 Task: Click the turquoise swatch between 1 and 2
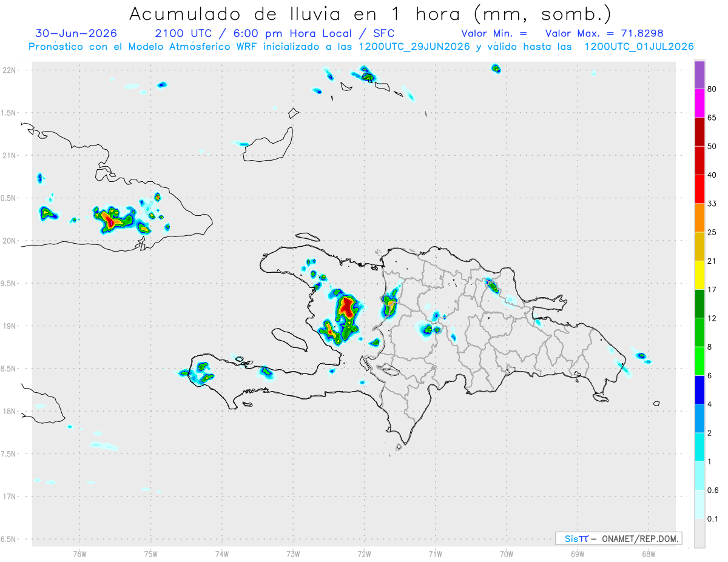point(699,447)
